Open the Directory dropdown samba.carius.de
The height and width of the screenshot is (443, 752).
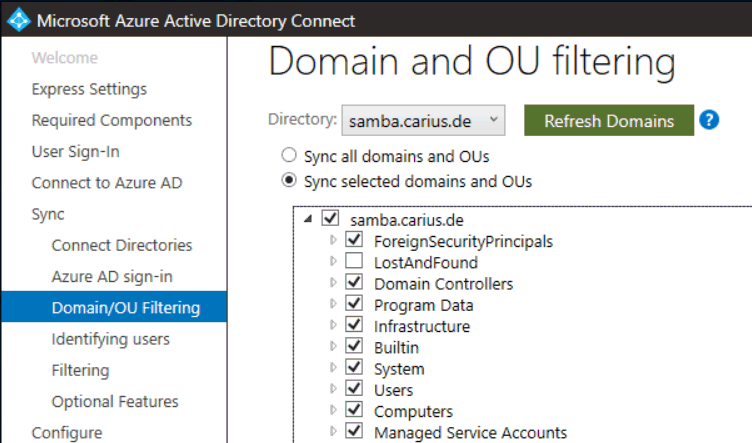[423, 120]
